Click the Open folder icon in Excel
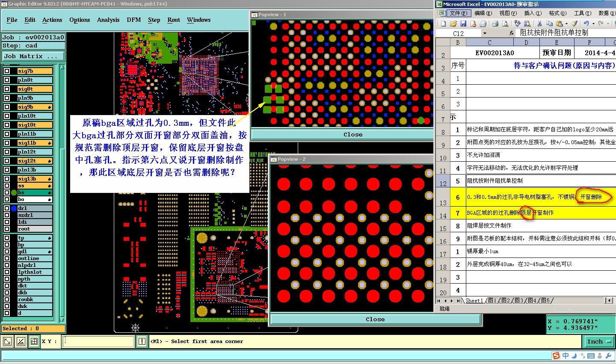This screenshot has height=364, width=616. [x=453, y=24]
